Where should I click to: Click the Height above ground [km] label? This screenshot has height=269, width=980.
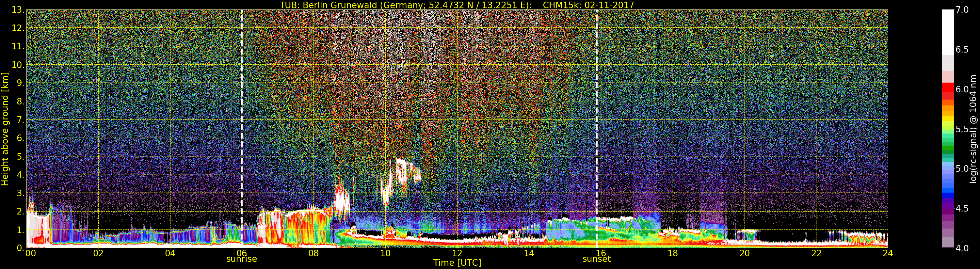pyautogui.click(x=5, y=129)
